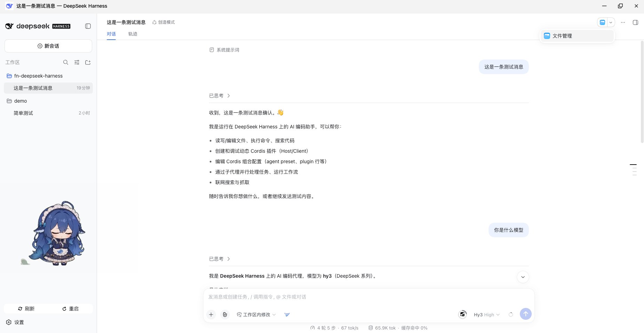644x333 pixels.
Task: Expand the second 已思考 thinking section
Action: tap(219, 259)
